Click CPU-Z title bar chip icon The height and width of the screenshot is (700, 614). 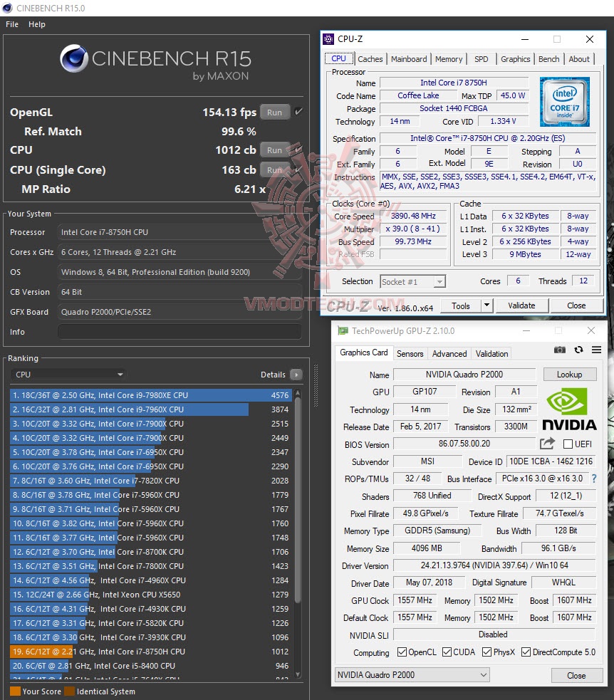pyautogui.click(x=328, y=39)
